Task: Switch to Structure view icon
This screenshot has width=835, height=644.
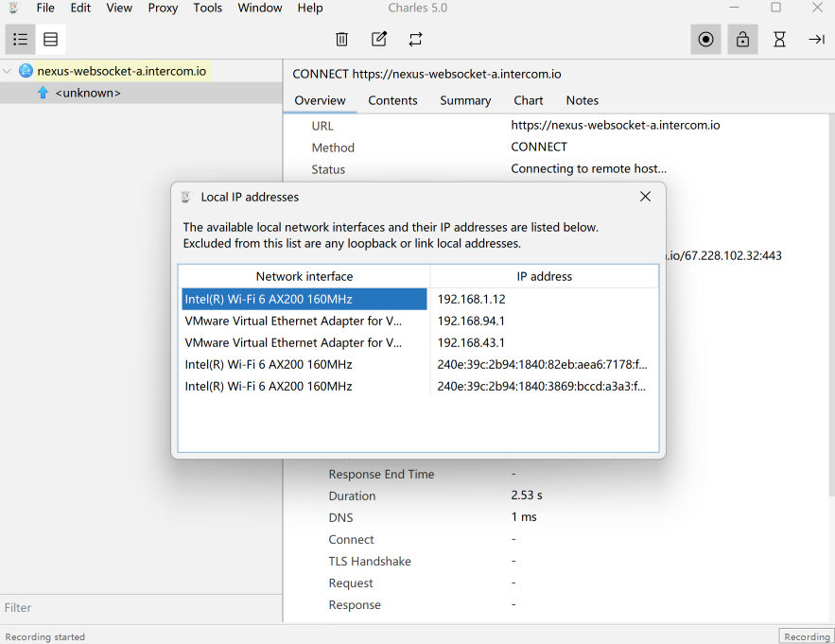Action: (20, 40)
